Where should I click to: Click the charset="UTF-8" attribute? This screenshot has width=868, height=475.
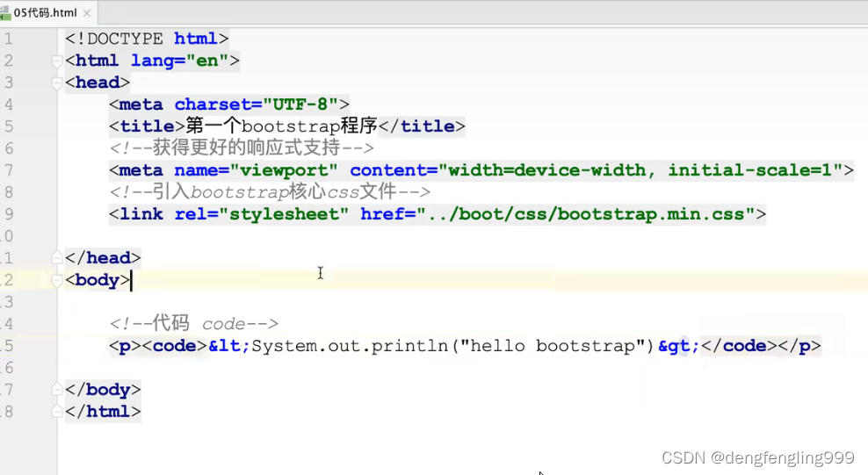257,104
